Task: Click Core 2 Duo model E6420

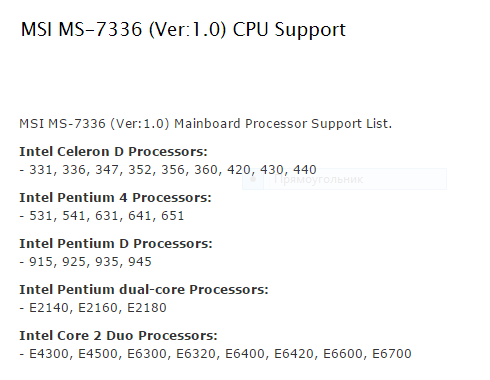Action: 294,354
